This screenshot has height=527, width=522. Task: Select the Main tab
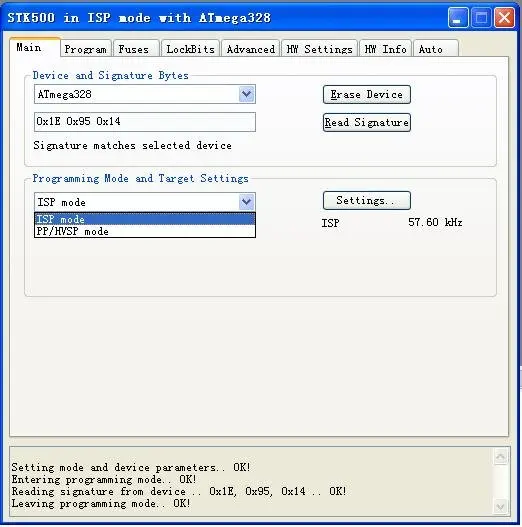coord(35,47)
